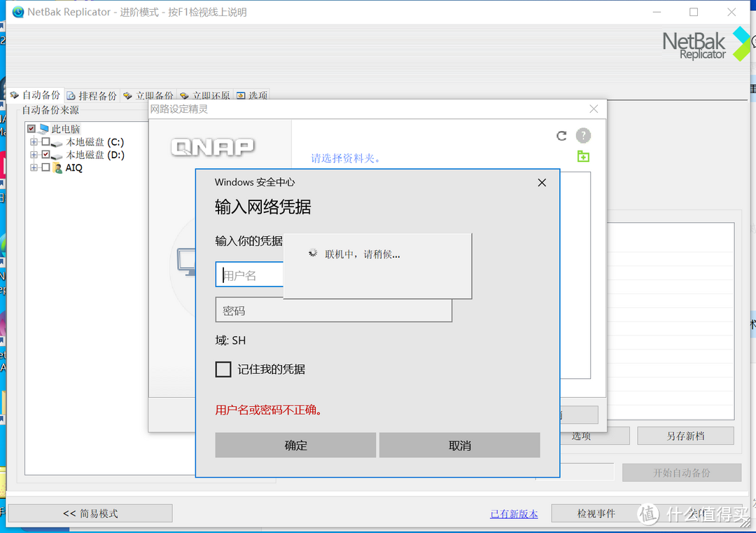Click the QNAP logo in the wizard
Image resolution: width=756 pixels, height=533 pixels.
click(212, 147)
